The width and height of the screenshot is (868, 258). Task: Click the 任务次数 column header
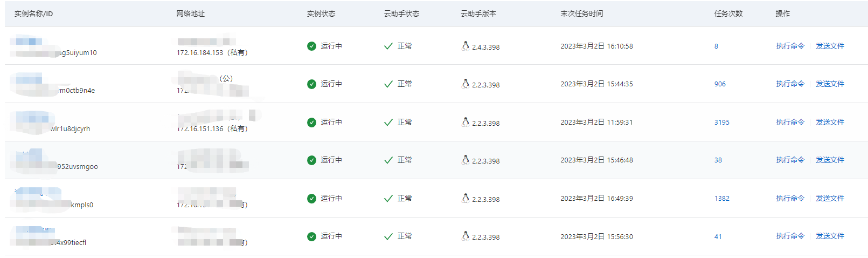point(728,14)
